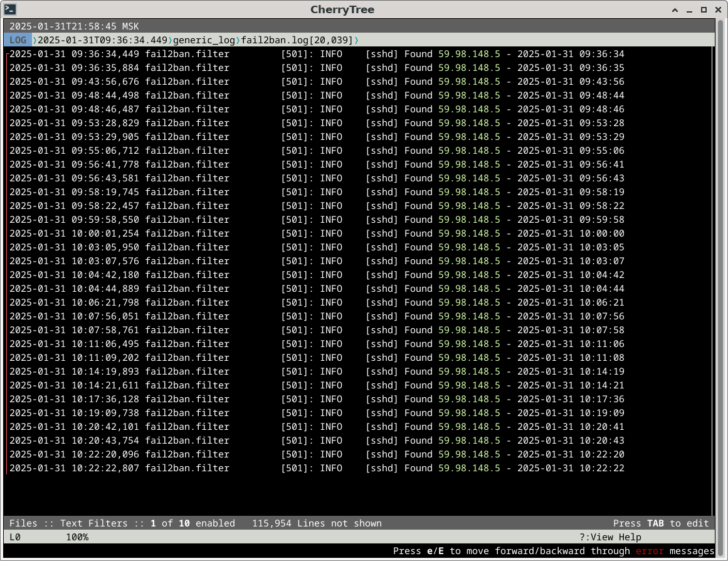Click the clock time 2025-01-31T21:58:45 MSK
This screenshot has width=728, height=561.
point(74,26)
